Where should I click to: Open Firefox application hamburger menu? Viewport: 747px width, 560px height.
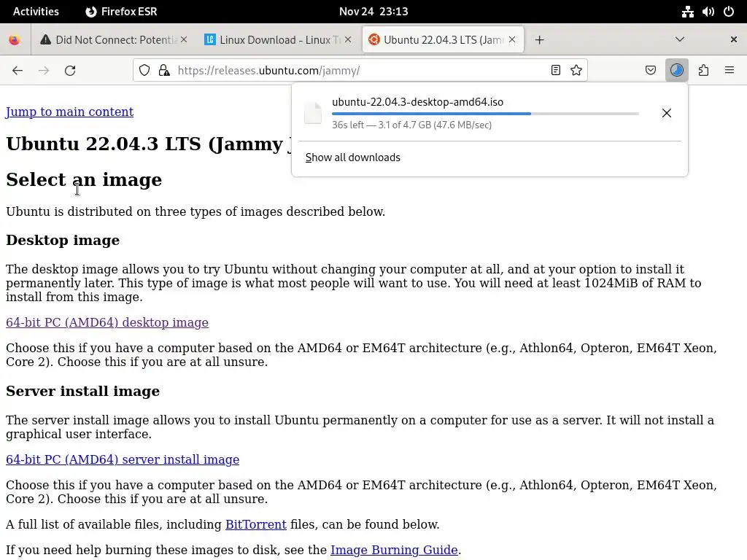pos(729,71)
